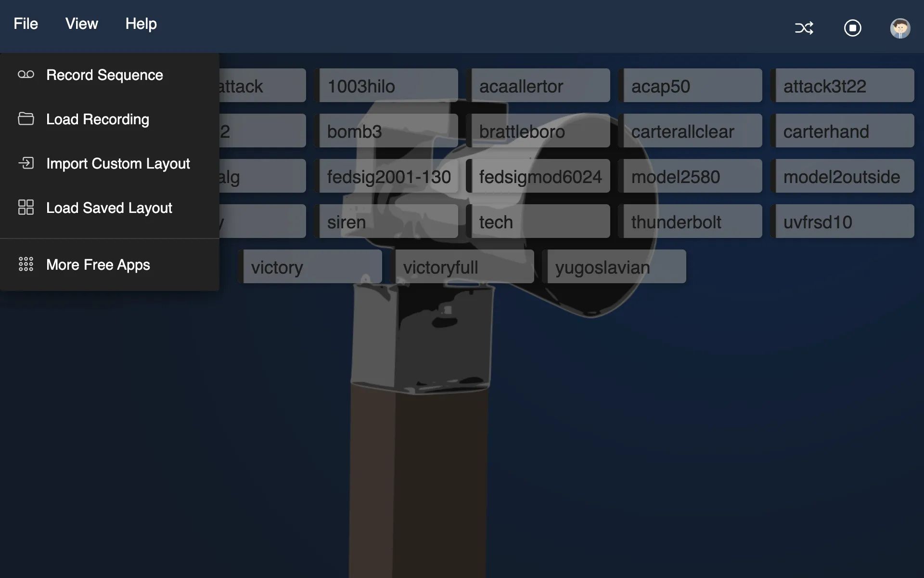
Task: Click the Import Custom Layout icon
Action: tap(25, 162)
